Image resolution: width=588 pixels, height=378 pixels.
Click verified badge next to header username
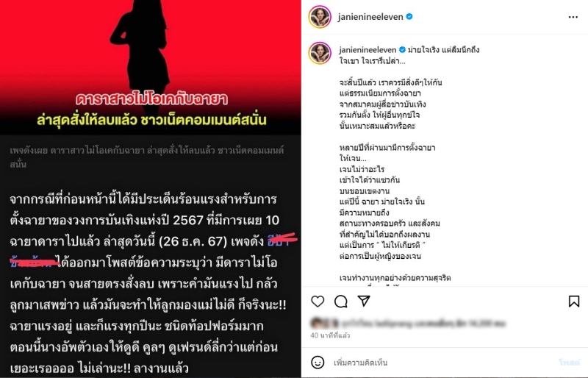(409, 16)
